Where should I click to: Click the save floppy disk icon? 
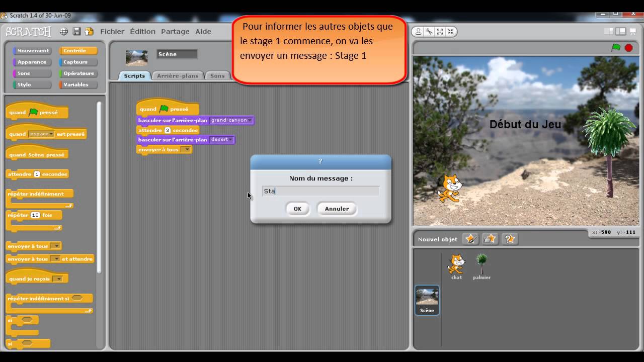[76, 32]
